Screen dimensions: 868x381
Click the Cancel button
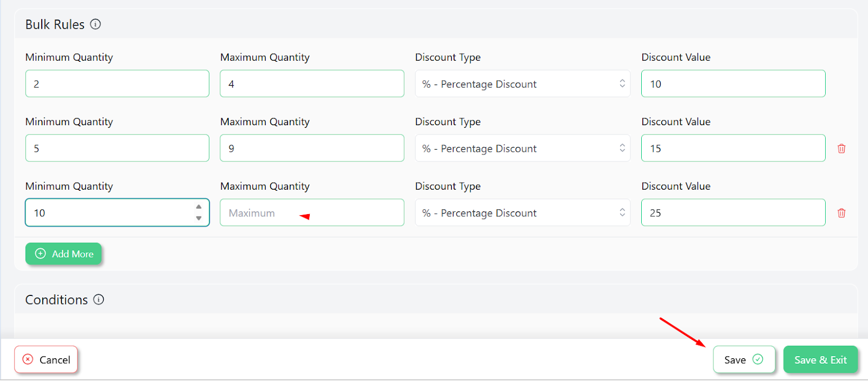pos(46,360)
